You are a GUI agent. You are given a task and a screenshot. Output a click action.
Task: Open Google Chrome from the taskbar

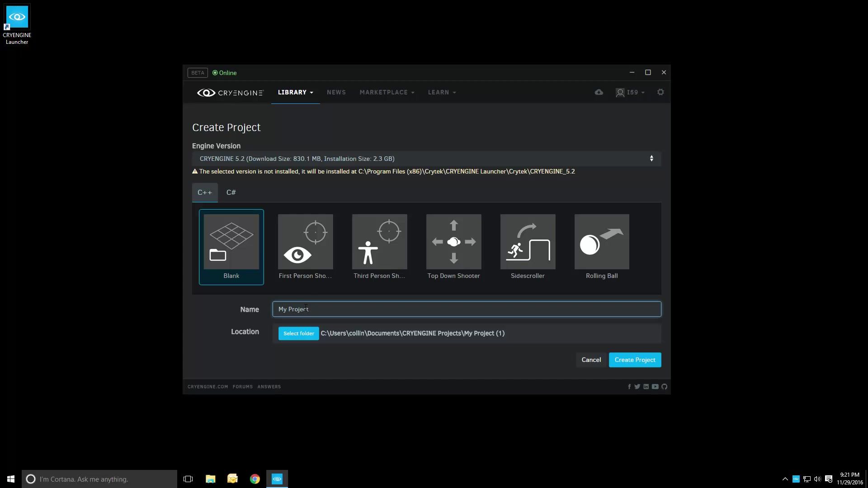point(255,479)
